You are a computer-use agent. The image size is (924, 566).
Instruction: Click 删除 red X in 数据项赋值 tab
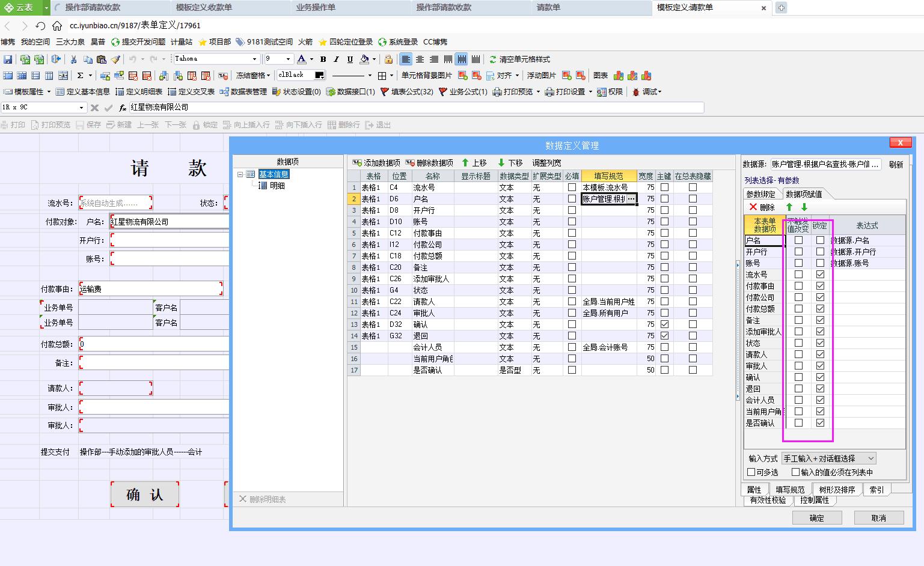762,207
